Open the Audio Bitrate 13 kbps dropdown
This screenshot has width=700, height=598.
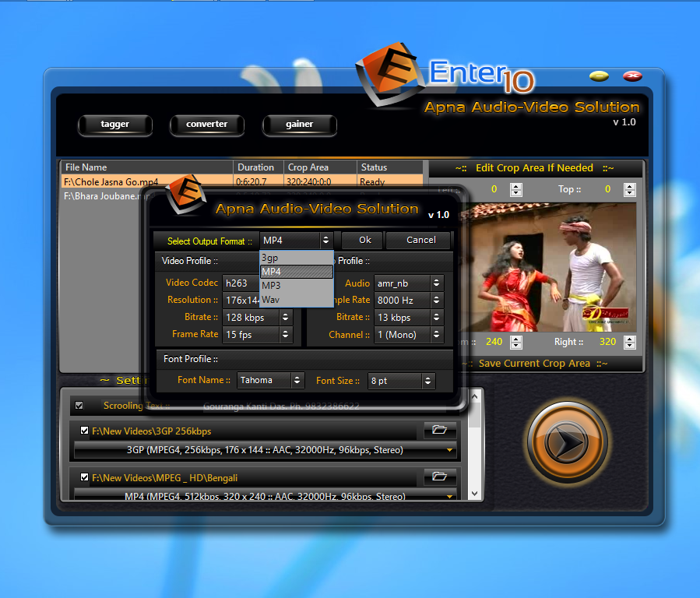pyautogui.click(x=436, y=317)
